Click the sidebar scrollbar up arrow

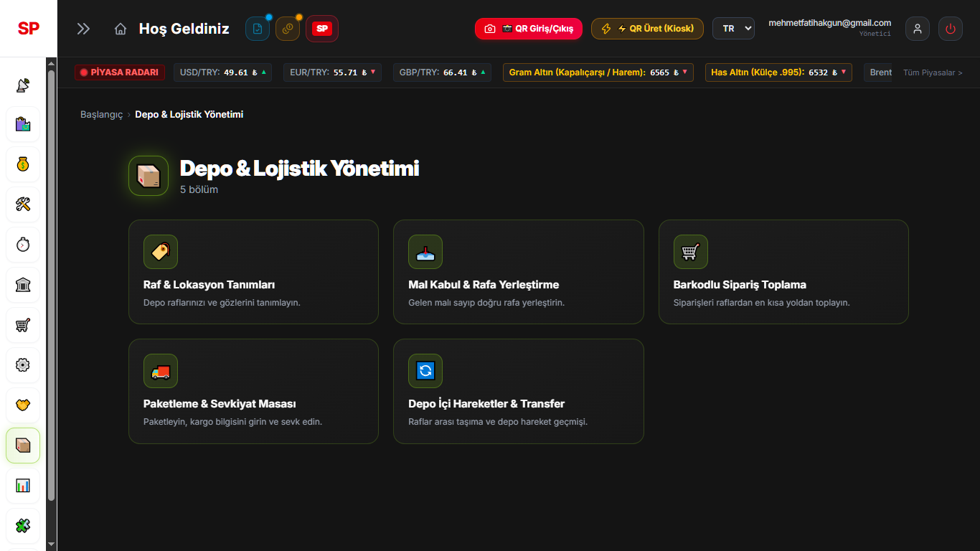[x=51, y=64]
